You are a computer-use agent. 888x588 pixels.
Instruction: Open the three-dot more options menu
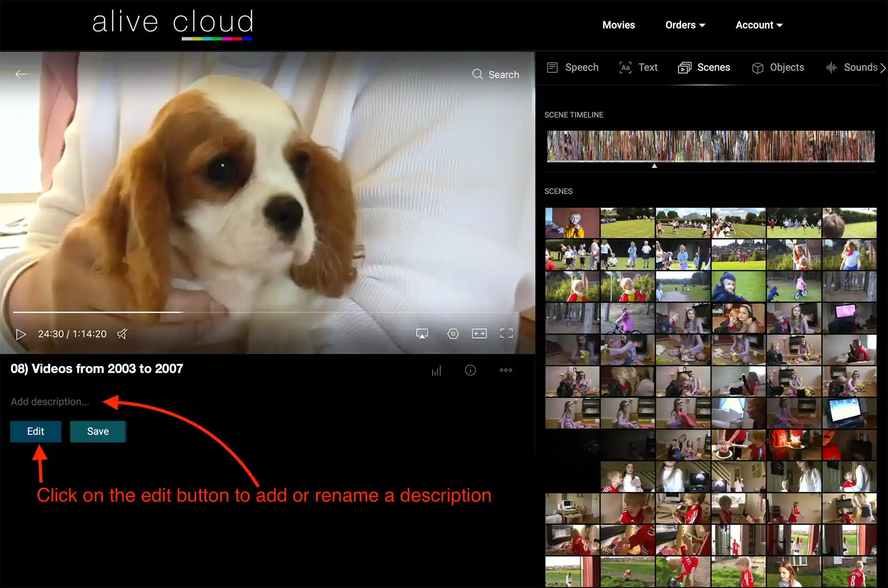click(x=506, y=370)
